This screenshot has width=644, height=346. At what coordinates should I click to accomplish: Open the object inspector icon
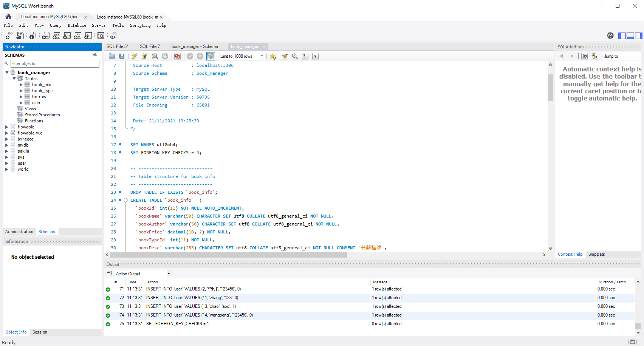coord(33,36)
